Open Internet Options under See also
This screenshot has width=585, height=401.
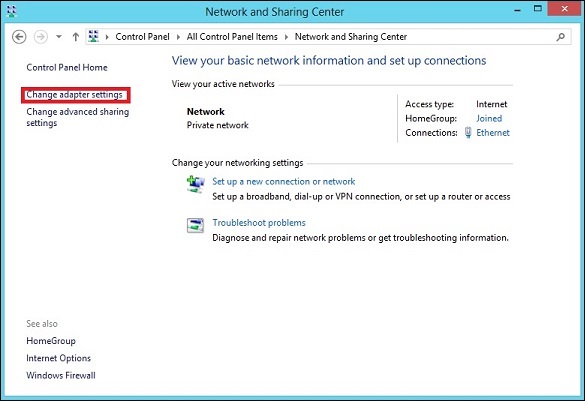point(59,358)
